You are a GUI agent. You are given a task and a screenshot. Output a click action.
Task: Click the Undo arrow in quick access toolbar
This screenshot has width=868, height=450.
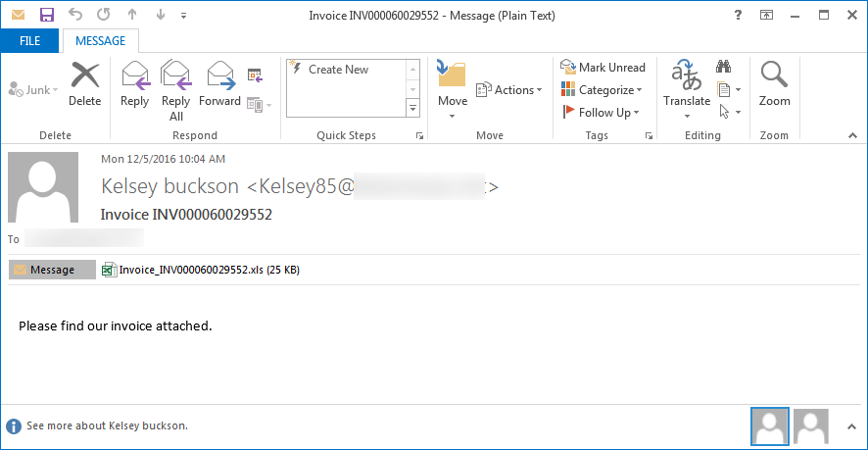[x=74, y=15]
